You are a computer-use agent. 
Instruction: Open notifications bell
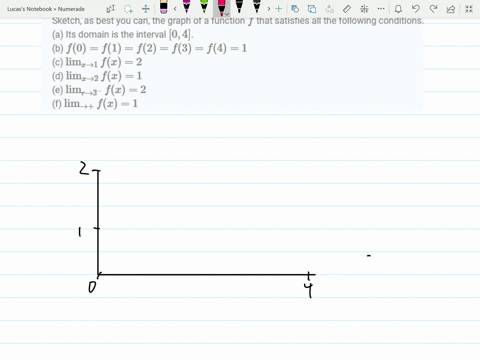pyautogui.click(x=398, y=9)
